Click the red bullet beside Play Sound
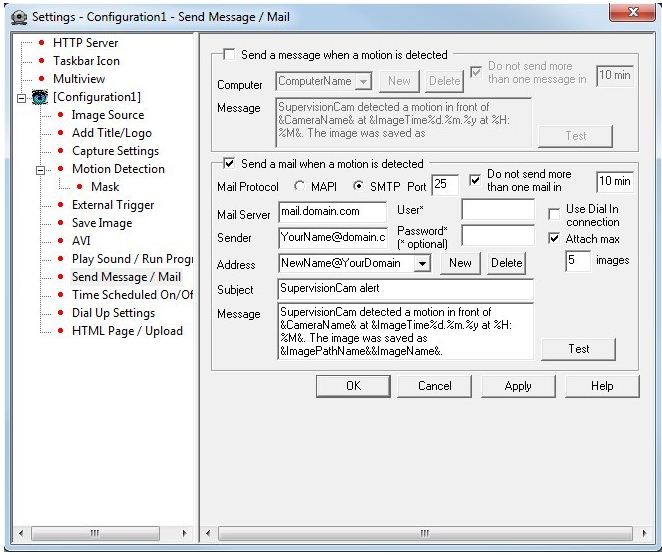Image resolution: width=662 pixels, height=555 pixels. tap(60, 259)
